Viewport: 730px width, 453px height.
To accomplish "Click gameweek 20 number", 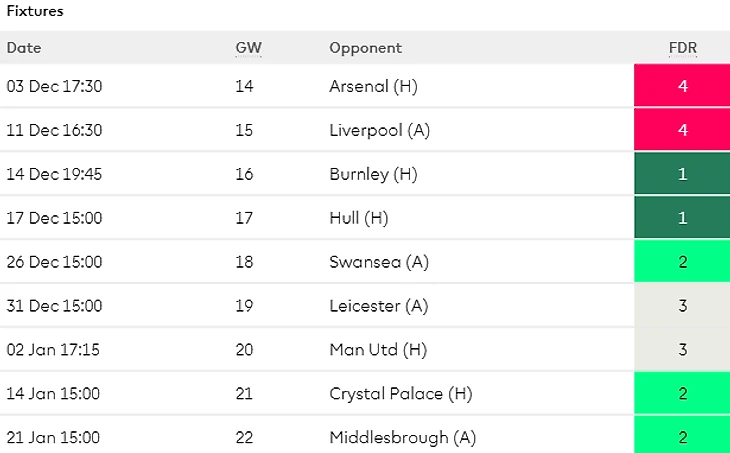I will pos(245,350).
